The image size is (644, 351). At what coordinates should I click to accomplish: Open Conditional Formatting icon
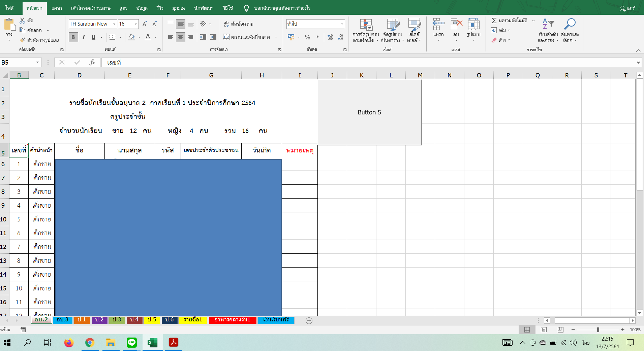coord(366,25)
